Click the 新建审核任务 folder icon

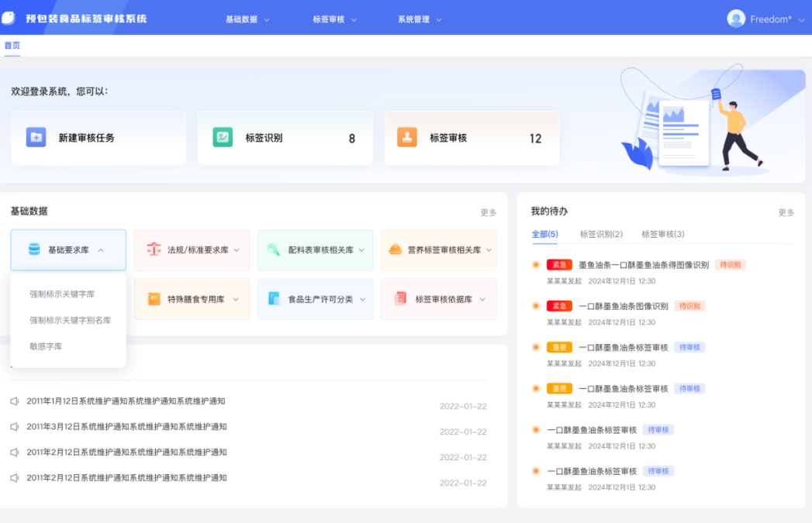pos(36,138)
